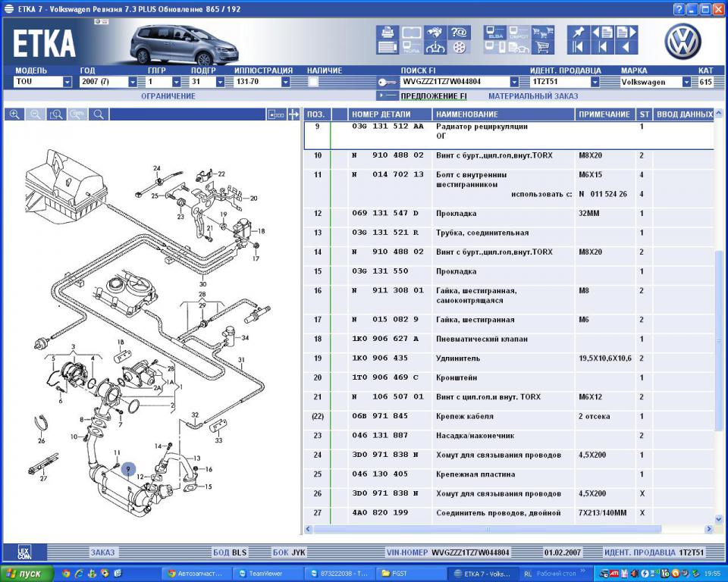The width and height of the screenshot is (728, 582).
Task: Open the ИДЕНТ. ПРОДАВЦА dropdown 1T2T51
Action: point(595,82)
